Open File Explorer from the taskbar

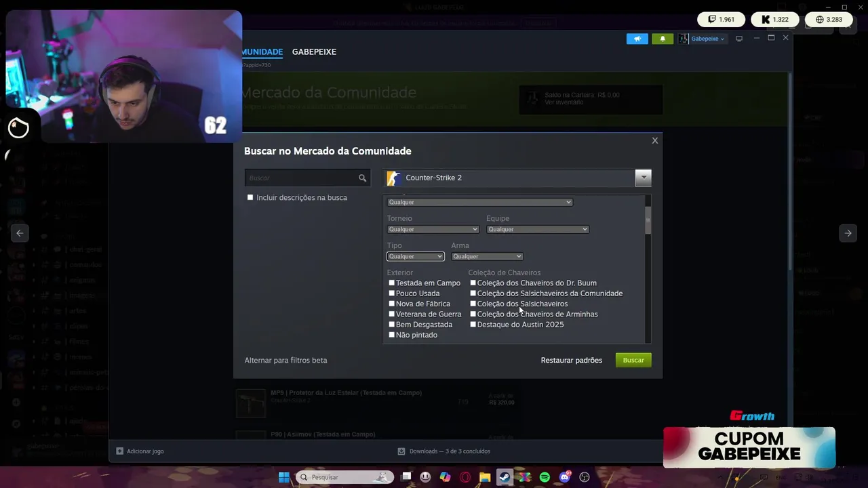point(485,477)
